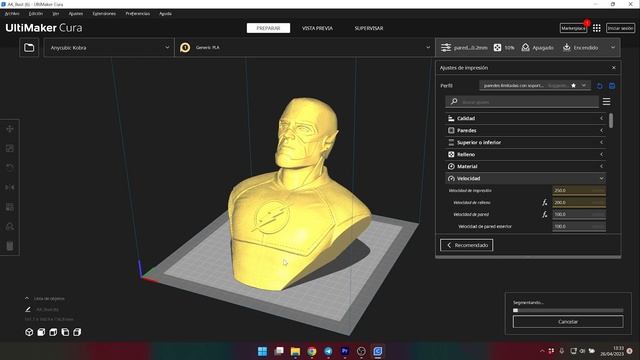Open the Generic PLA material dropdown

304,48
